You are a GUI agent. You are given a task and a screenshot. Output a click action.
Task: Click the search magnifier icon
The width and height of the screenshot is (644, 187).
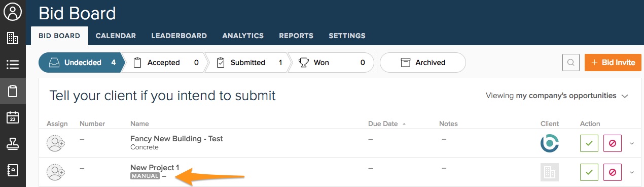[x=571, y=63]
